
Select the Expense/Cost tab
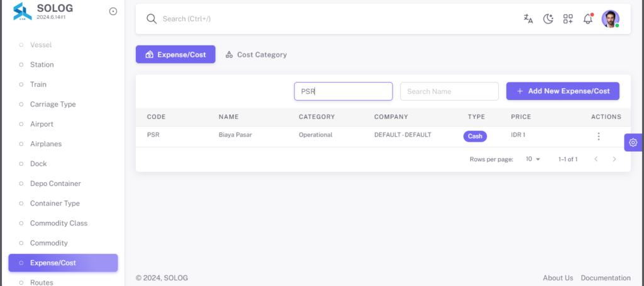click(175, 54)
